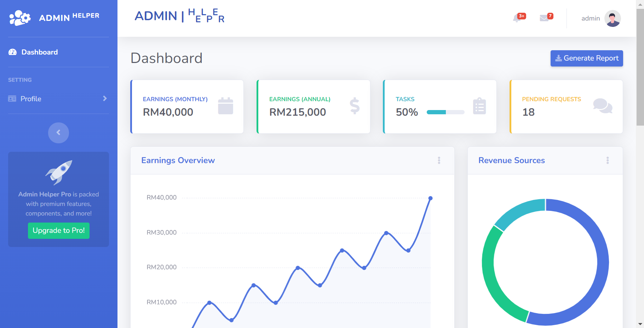This screenshot has width=644, height=328.
Task: Open the admin username dropdown
Action: 591,18
